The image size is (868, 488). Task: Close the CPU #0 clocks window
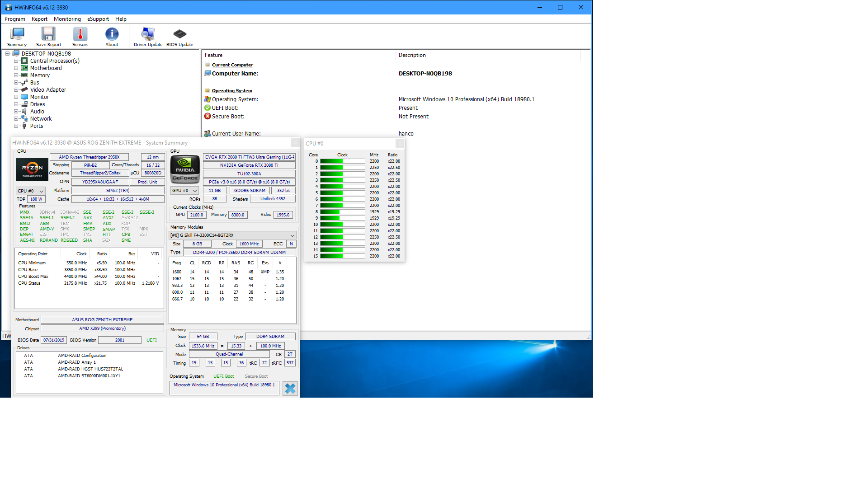(400, 143)
